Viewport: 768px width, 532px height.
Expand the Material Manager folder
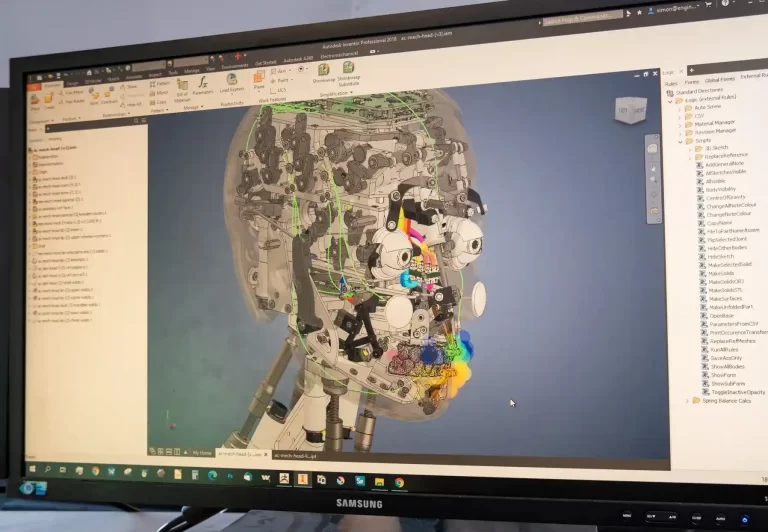coord(680,124)
